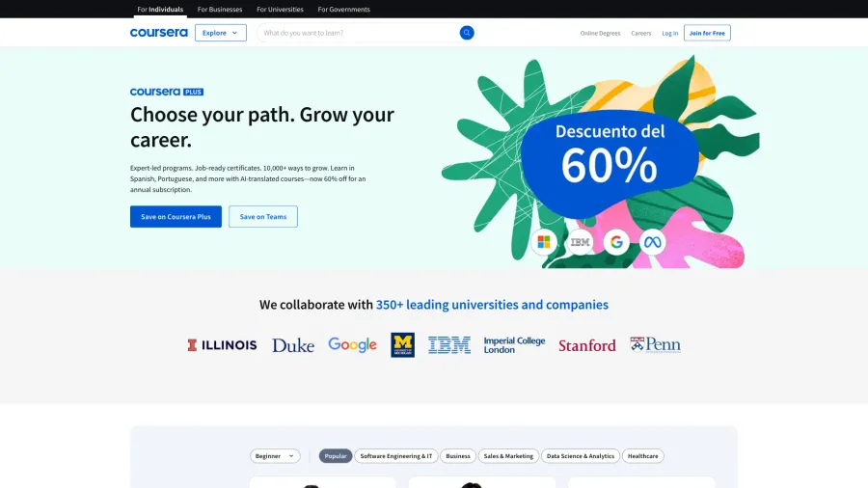Select the Software Engineering & IT chip
The height and width of the screenshot is (488, 868).
click(x=396, y=456)
